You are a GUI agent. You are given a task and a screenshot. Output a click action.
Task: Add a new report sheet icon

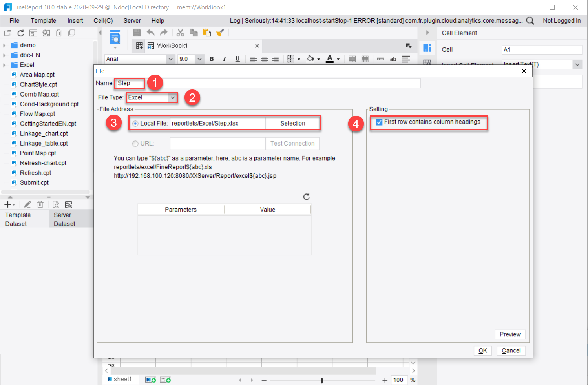(x=151, y=380)
